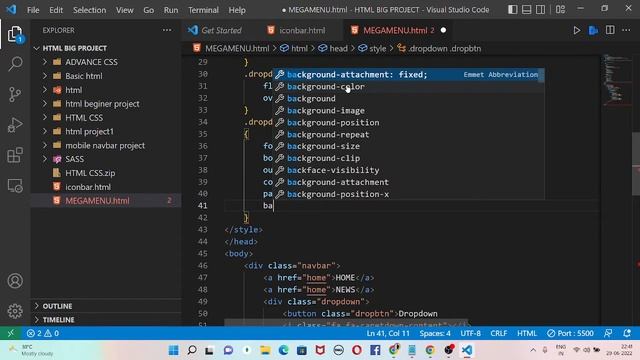Open Microsoft Edge from taskbar

click(x=283, y=350)
